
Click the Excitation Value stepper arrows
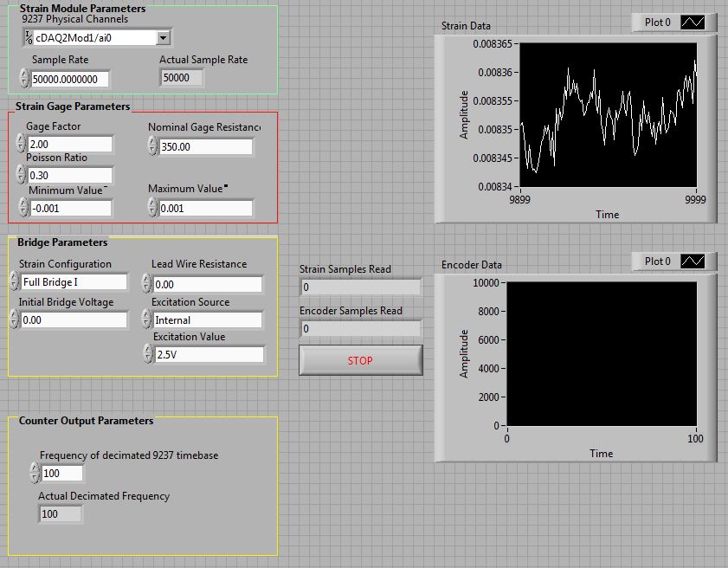pos(148,353)
